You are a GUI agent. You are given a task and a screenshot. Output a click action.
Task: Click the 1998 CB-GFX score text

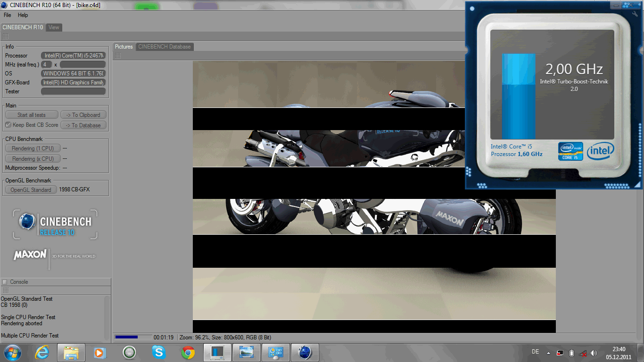(74, 190)
